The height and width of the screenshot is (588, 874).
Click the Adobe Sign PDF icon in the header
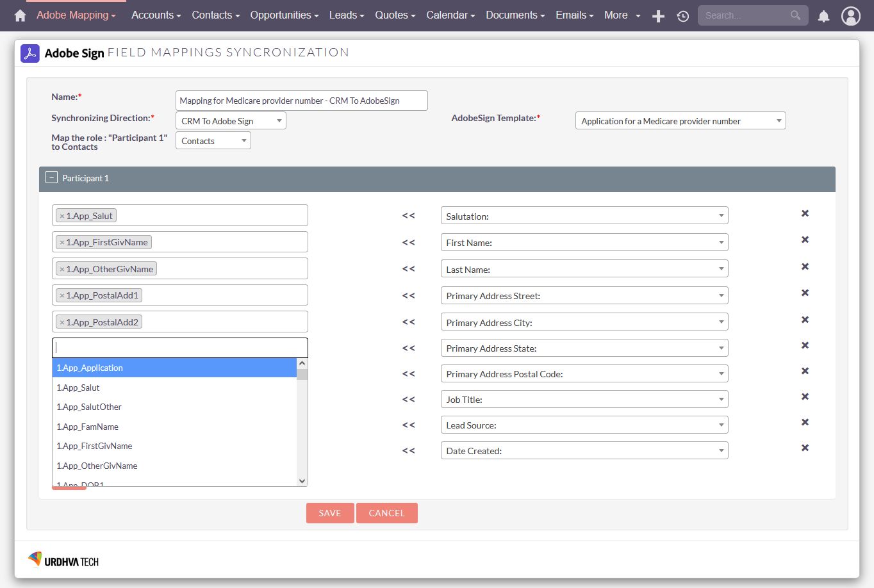(29, 53)
